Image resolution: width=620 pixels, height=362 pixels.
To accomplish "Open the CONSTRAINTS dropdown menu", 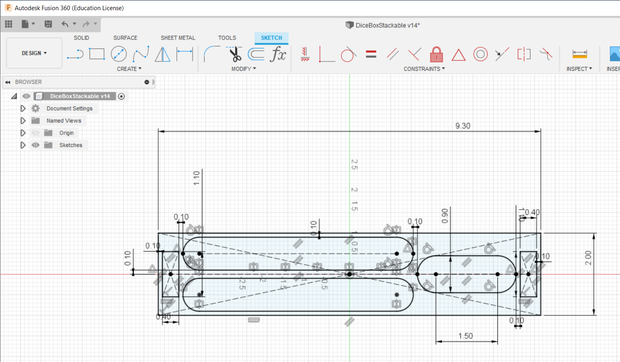I will [x=424, y=69].
